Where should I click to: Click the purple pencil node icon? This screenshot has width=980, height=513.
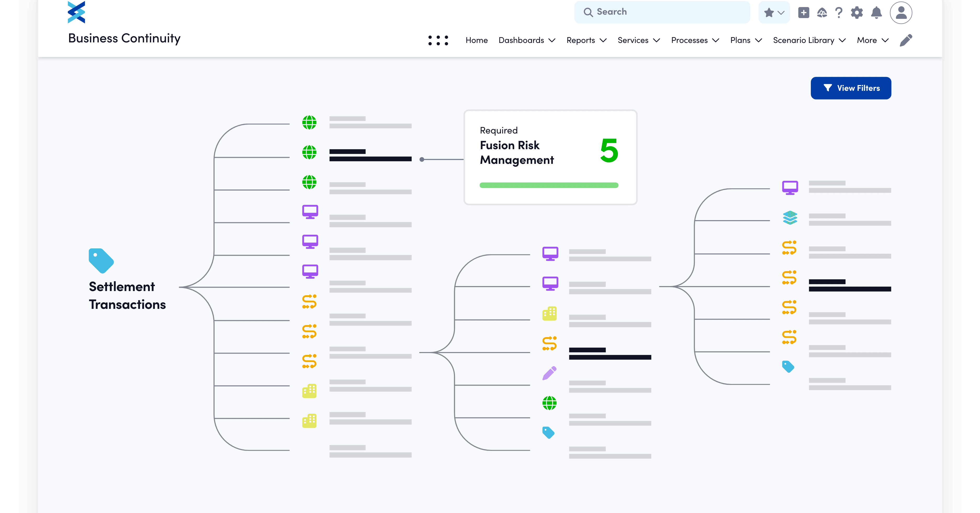[549, 373]
